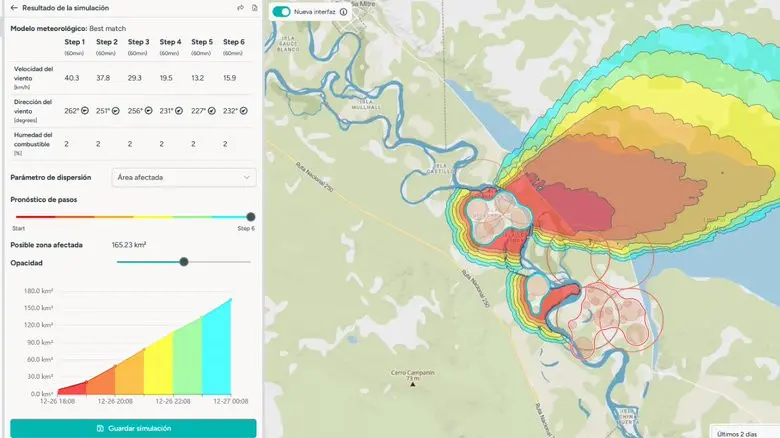Image resolution: width=780 pixels, height=438 pixels.
Task: Click the Guardar simulación button
Action: pos(133,428)
